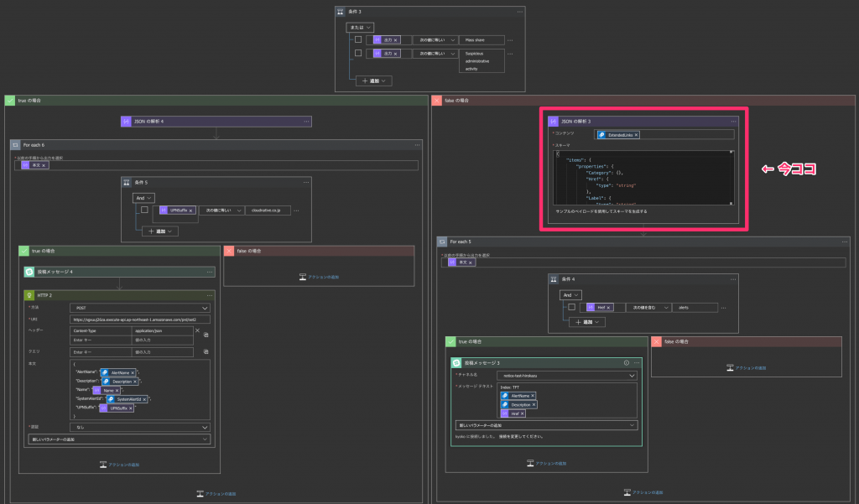This screenshot has height=504, width=859.
Task: Open the For each 5 ellipsis menu
Action: coord(845,242)
